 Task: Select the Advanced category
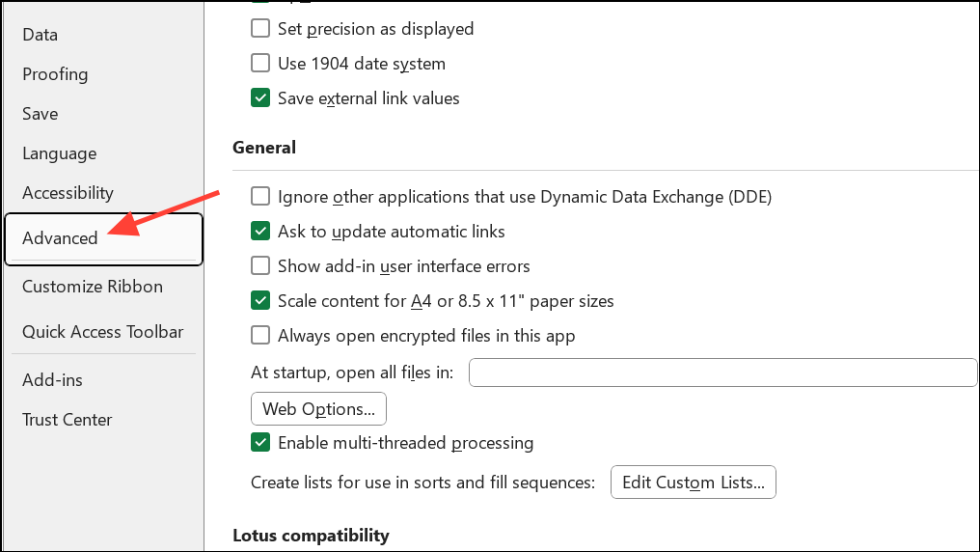(60, 238)
